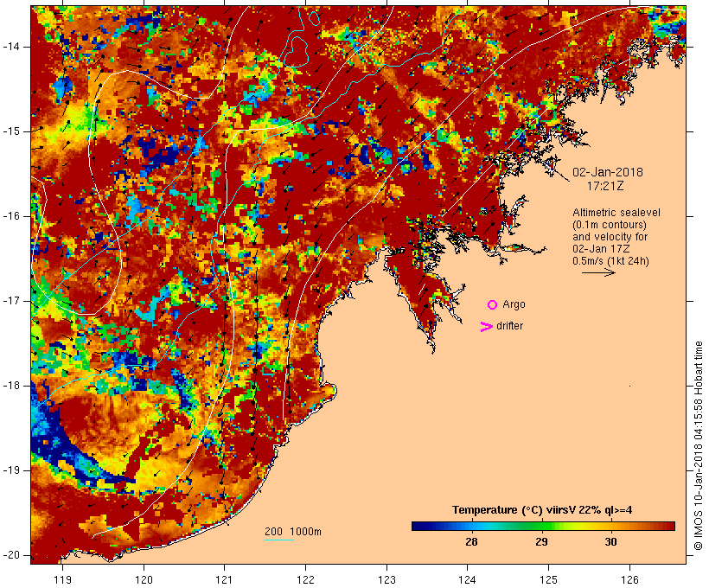Click the IMOS copyright timestamp vertical text
Viewport: 709px width, 588px height.
tap(698, 446)
